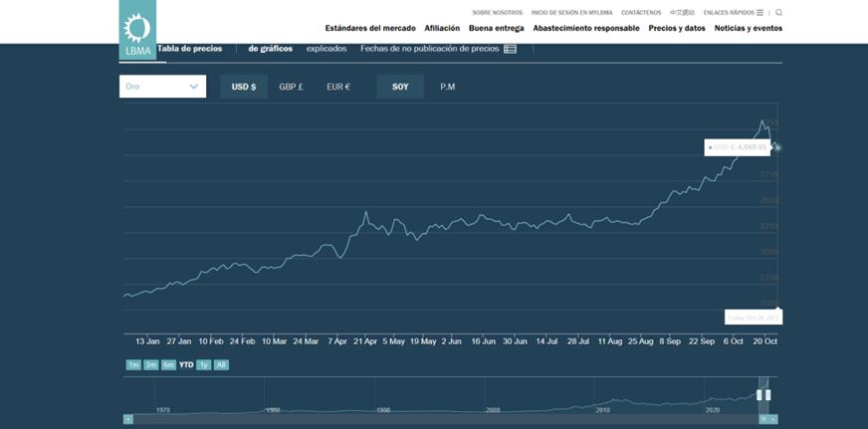The image size is (868, 429).
Task: Click the data point marker on the chart line
Action: tap(776, 147)
